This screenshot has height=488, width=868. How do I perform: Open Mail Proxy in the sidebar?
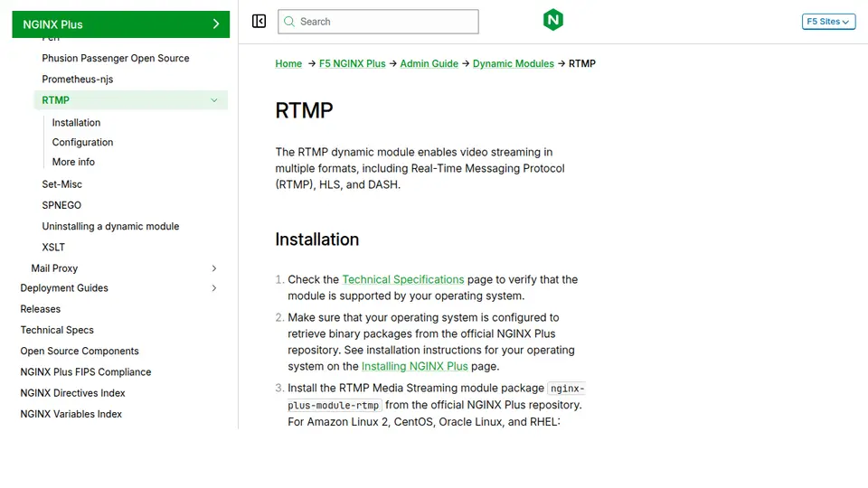(x=54, y=268)
